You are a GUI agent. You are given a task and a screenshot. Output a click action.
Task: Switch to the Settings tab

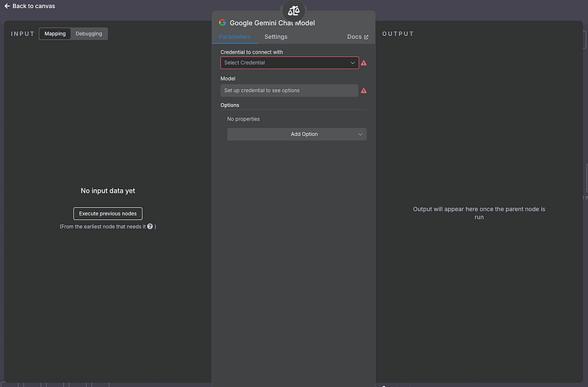point(276,37)
